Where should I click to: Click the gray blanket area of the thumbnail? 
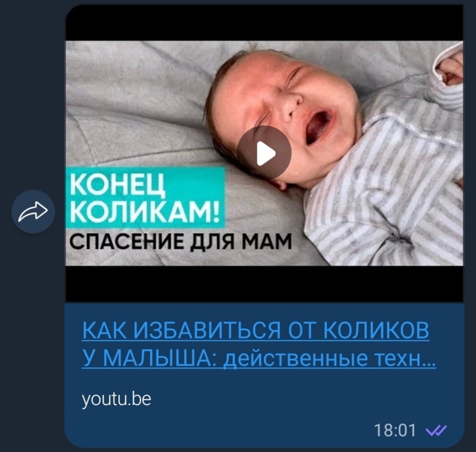(137, 106)
